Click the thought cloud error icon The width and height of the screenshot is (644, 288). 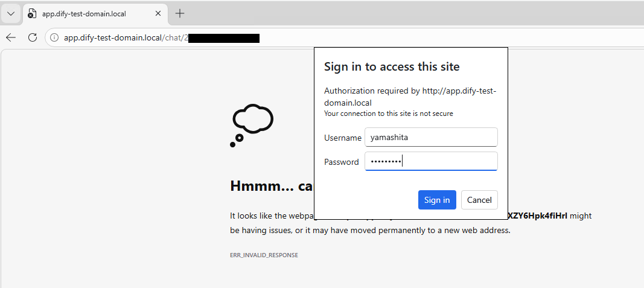pos(251,126)
